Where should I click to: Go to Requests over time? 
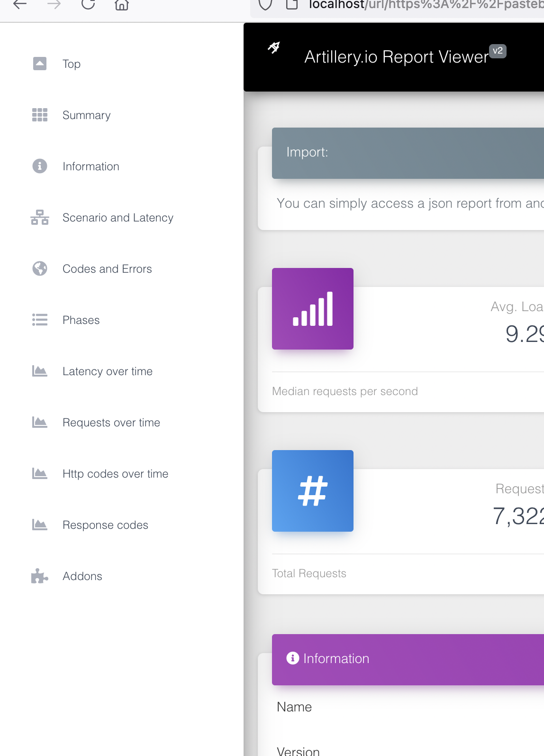click(111, 423)
